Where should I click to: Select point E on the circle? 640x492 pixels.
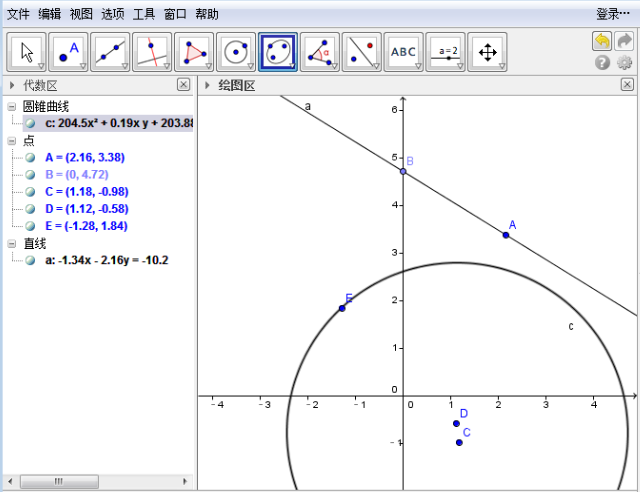click(x=342, y=308)
